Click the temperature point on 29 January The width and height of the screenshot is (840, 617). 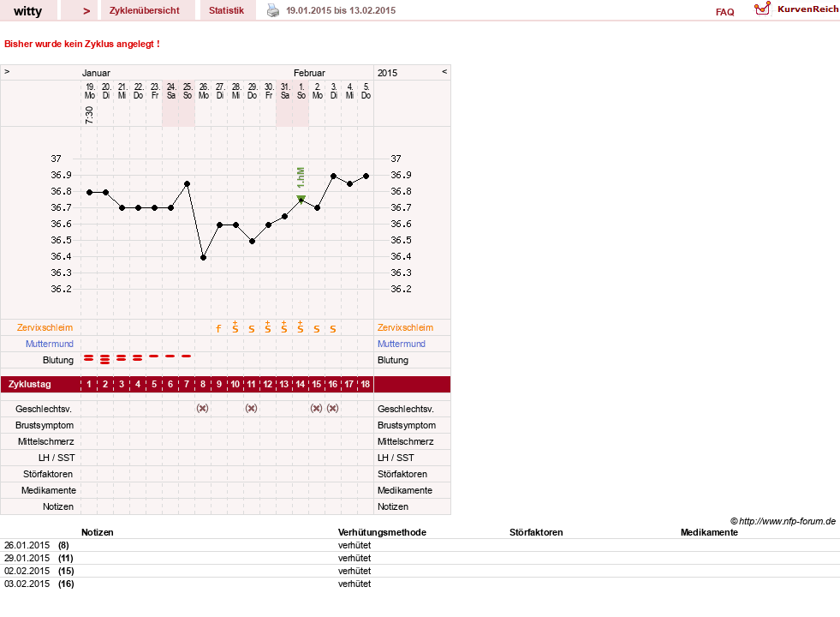coord(253,241)
